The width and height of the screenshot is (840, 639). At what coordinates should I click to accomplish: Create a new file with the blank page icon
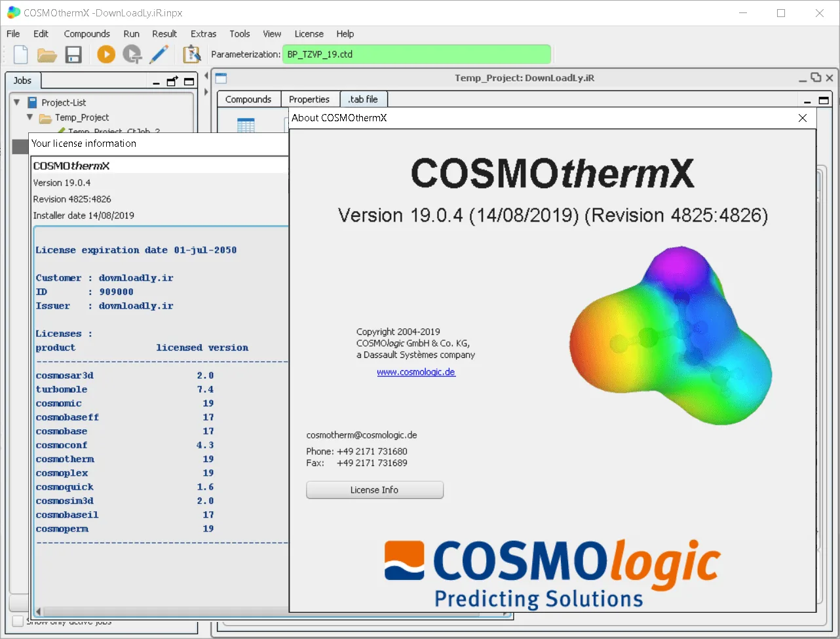click(x=21, y=54)
